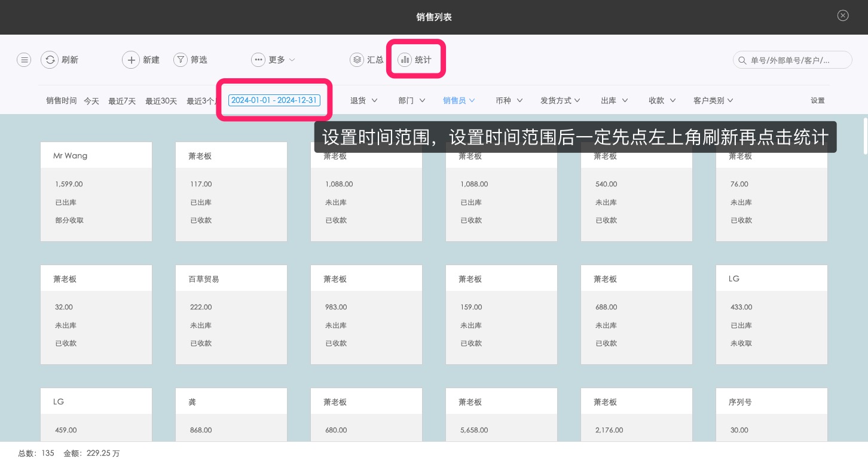
Task: Click the 222.00 amount
Action: 201,307
